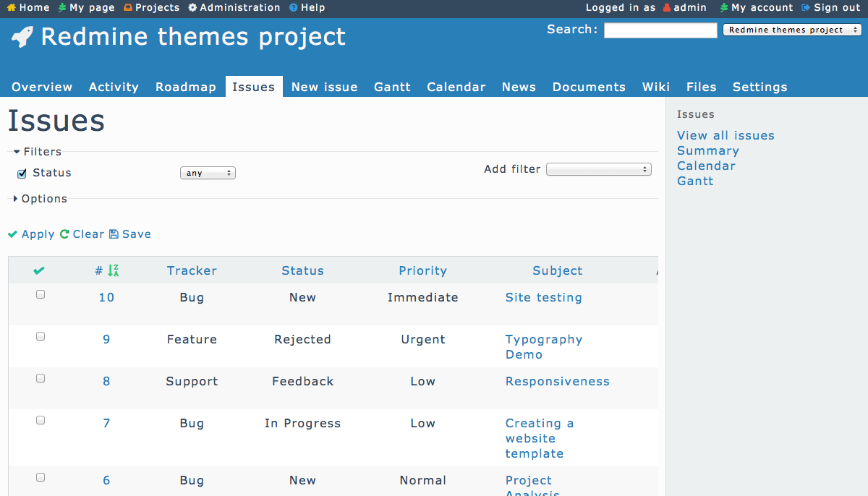
Task: Go to the News tab
Action: (x=519, y=87)
